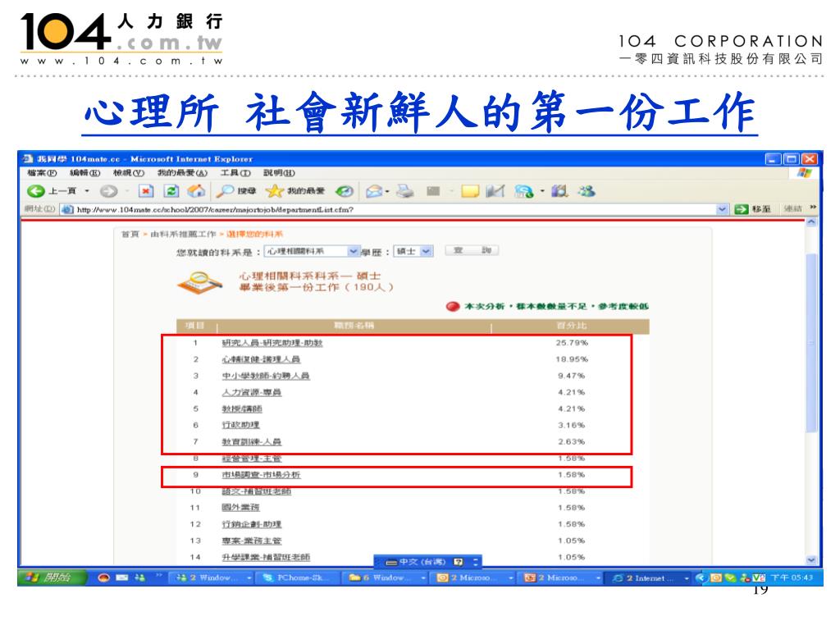Expand the quick launch overflow chevron

click(158, 575)
